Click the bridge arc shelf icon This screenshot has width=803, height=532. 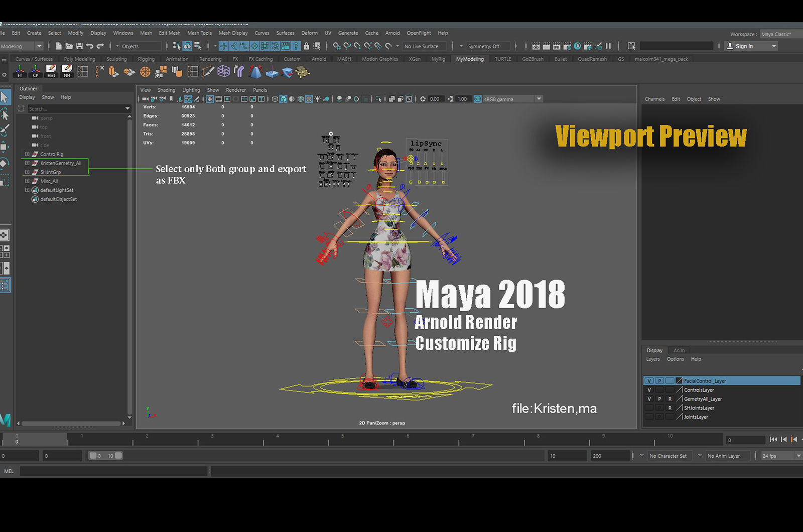[239, 72]
